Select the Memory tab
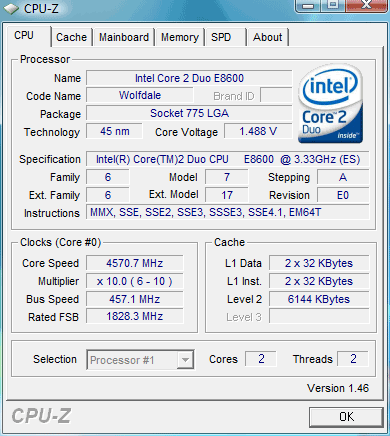This screenshot has height=436, width=390. click(180, 37)
